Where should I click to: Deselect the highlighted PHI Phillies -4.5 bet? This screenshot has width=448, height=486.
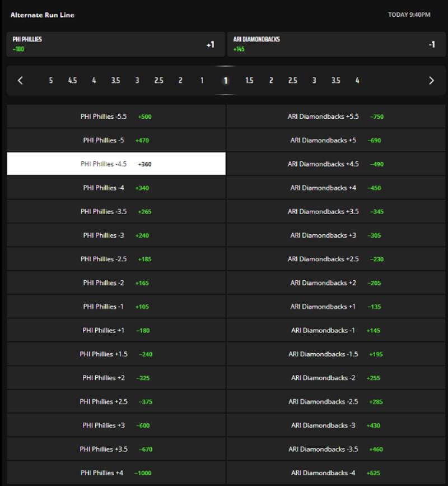click(116, 164)
